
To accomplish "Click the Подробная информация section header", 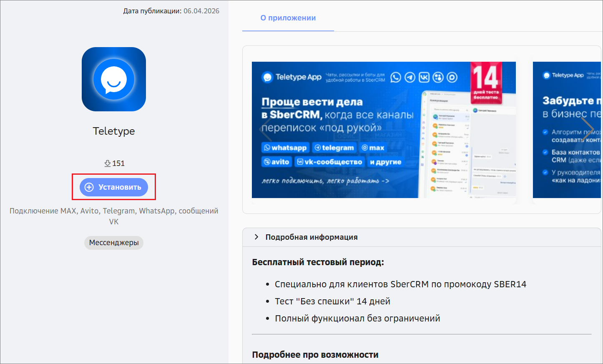I will [312, 237].
